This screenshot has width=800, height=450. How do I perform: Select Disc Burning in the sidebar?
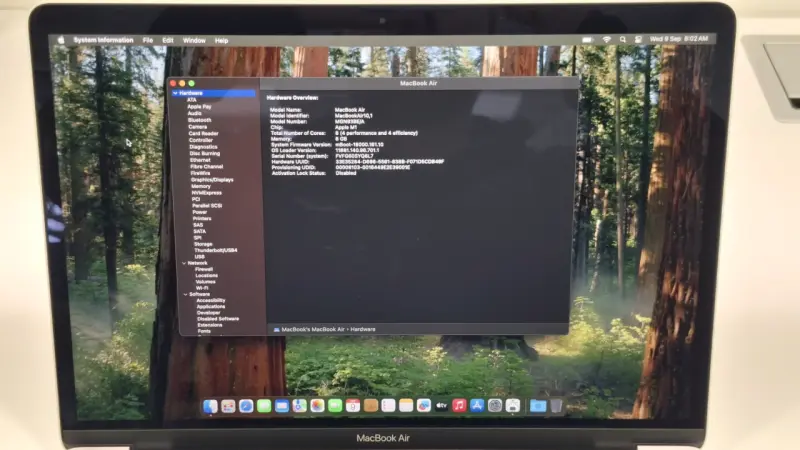point(205,153)
